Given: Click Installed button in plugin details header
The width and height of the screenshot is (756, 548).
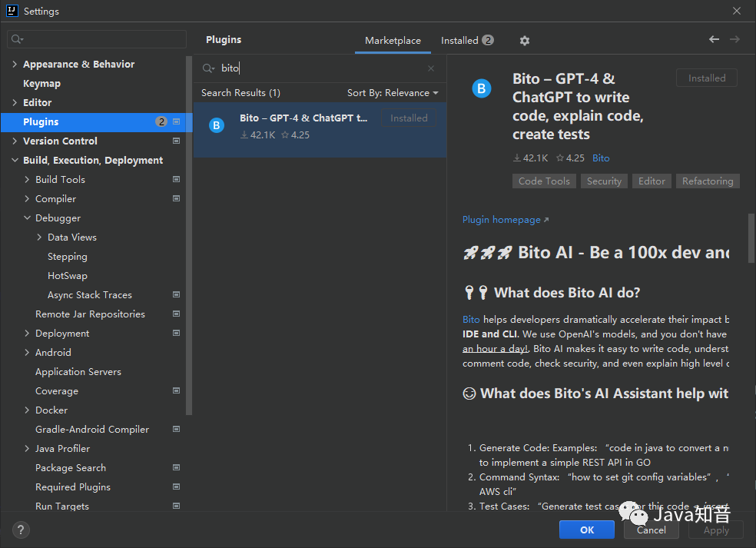Looking at the screenshot, I should click(706, 78).
